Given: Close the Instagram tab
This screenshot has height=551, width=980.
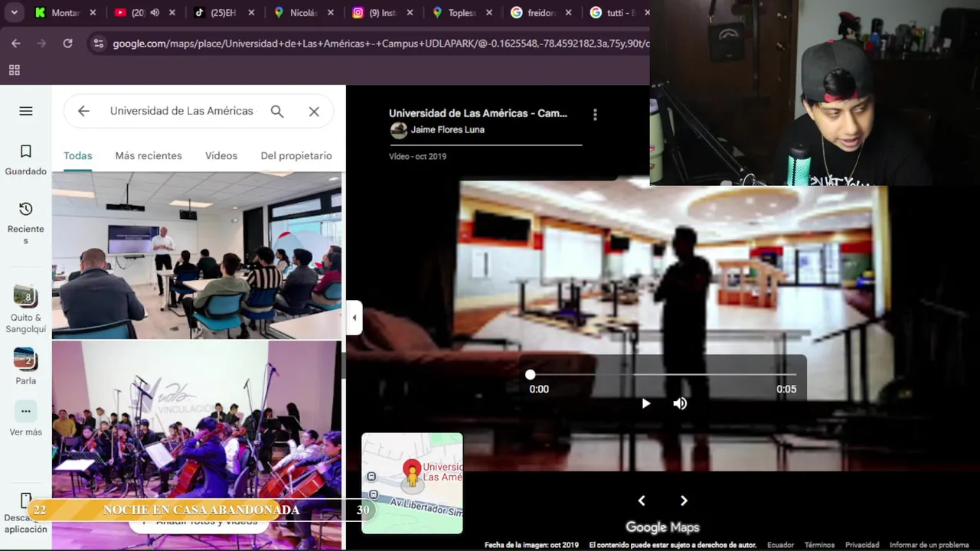Looking at the screenshot, I should (x=410, y=13).
